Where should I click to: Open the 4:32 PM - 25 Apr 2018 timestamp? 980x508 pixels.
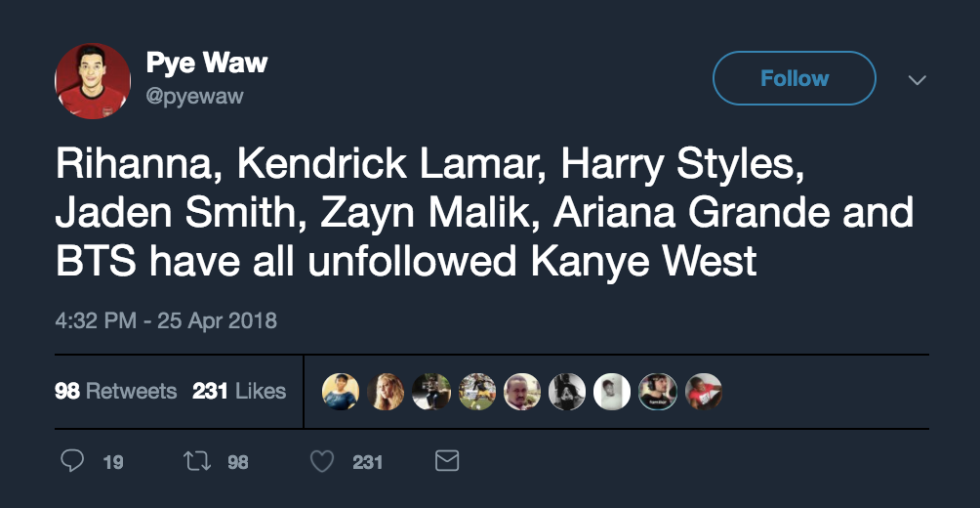[166, 319]
